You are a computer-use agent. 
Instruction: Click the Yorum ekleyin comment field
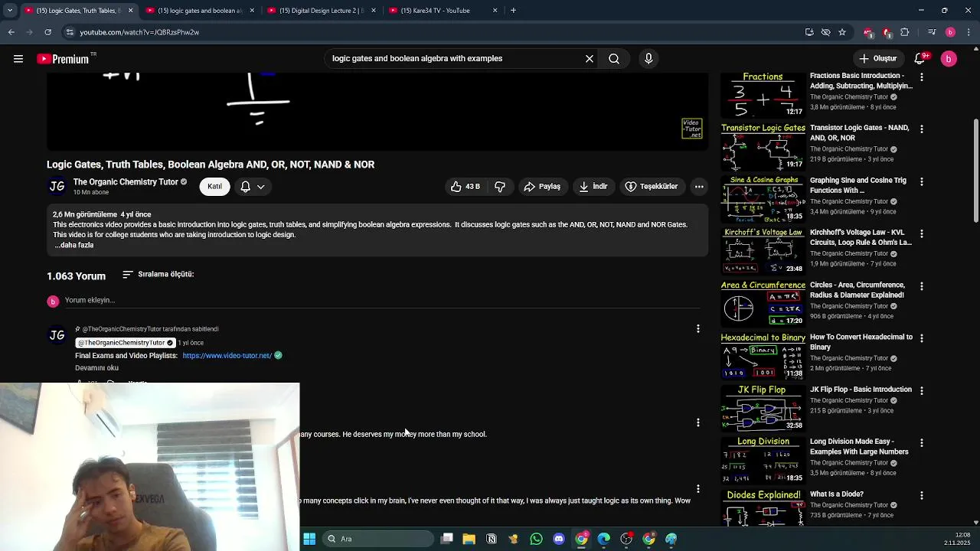(x=383, y=301)
